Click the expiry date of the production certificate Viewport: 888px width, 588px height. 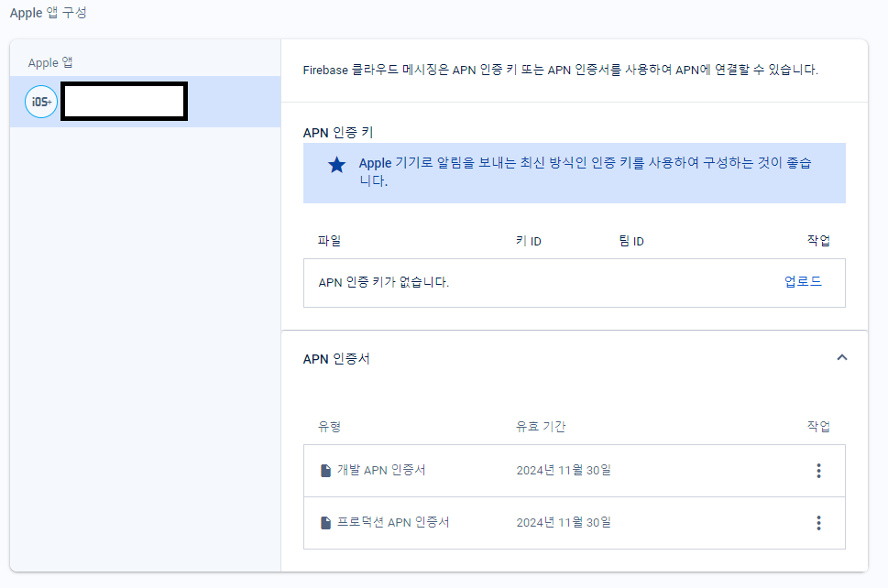tap(564, 522)
